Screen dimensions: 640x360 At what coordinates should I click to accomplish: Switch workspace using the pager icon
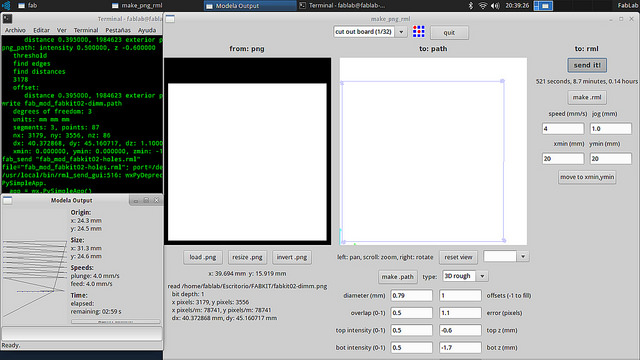pos(543,5)
